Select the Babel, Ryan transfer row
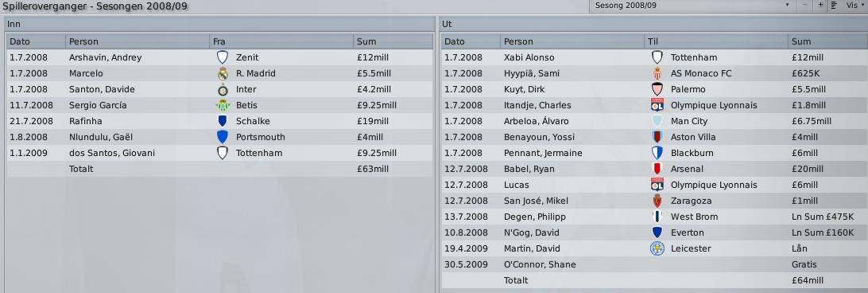 tap(654, 169)
